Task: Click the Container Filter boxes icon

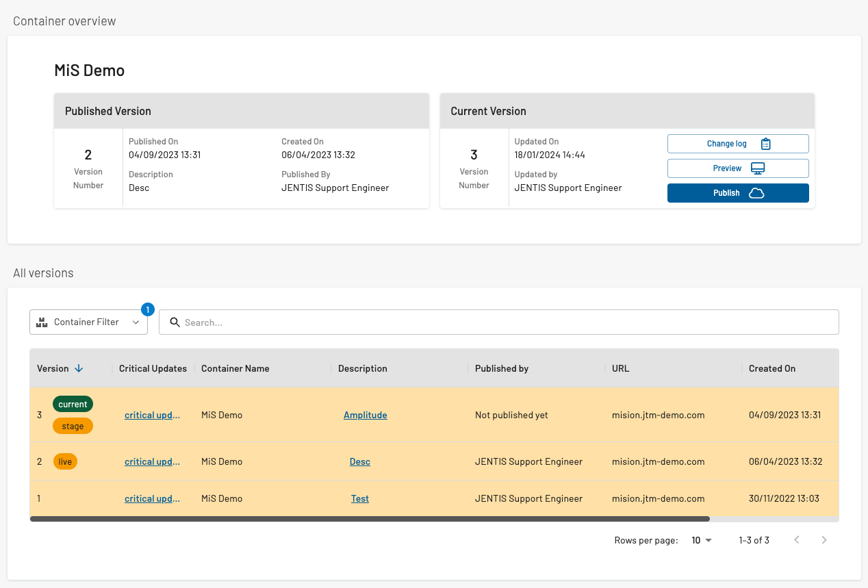Action: click(x=42, y=322)
